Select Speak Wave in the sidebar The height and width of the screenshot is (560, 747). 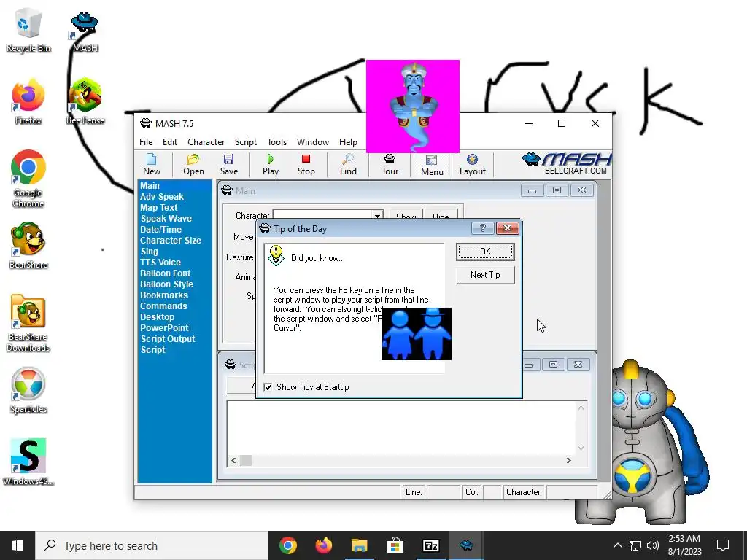(166, 219)
